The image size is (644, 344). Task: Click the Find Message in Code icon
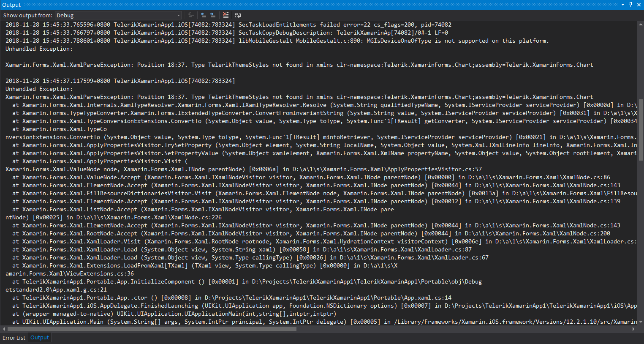pos(191,15)
